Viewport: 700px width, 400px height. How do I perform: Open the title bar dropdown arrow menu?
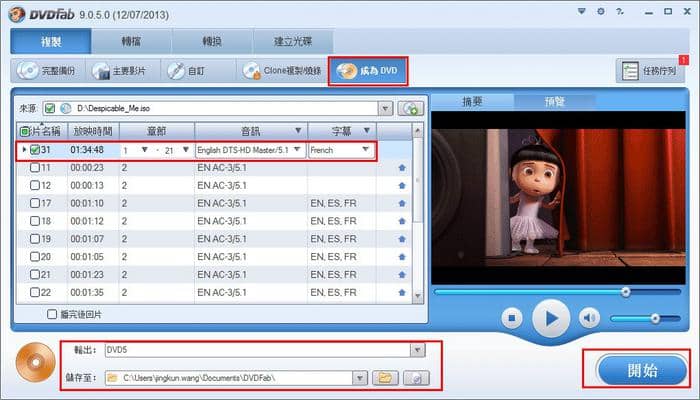point(581,12)
